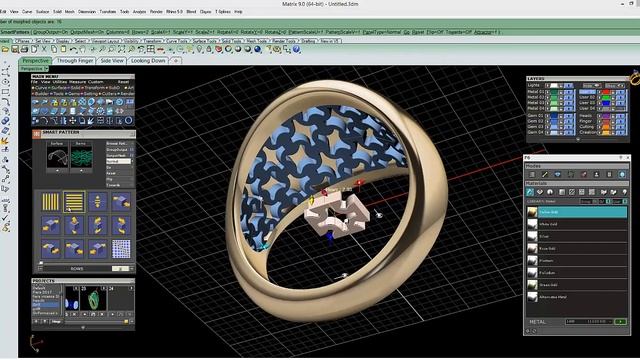Open the Surface menu in menu bar
The height and width of the screenshot is (360, 640).
[42, 12]
